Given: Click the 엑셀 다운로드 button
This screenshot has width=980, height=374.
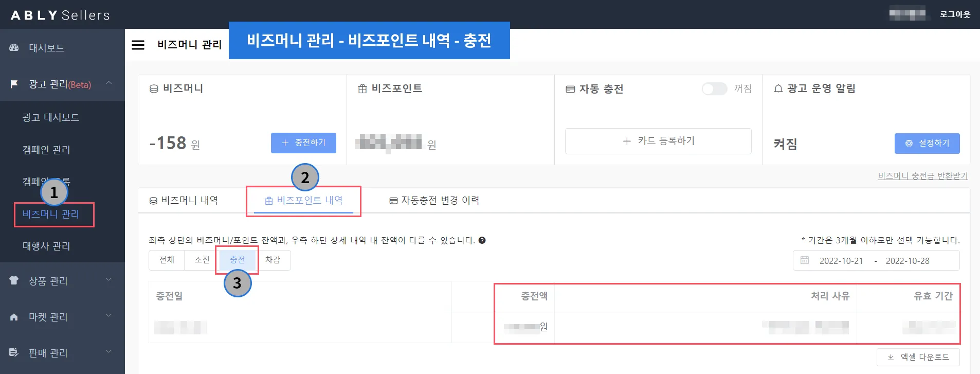Looking at the screenshot, I should point(918,357).
